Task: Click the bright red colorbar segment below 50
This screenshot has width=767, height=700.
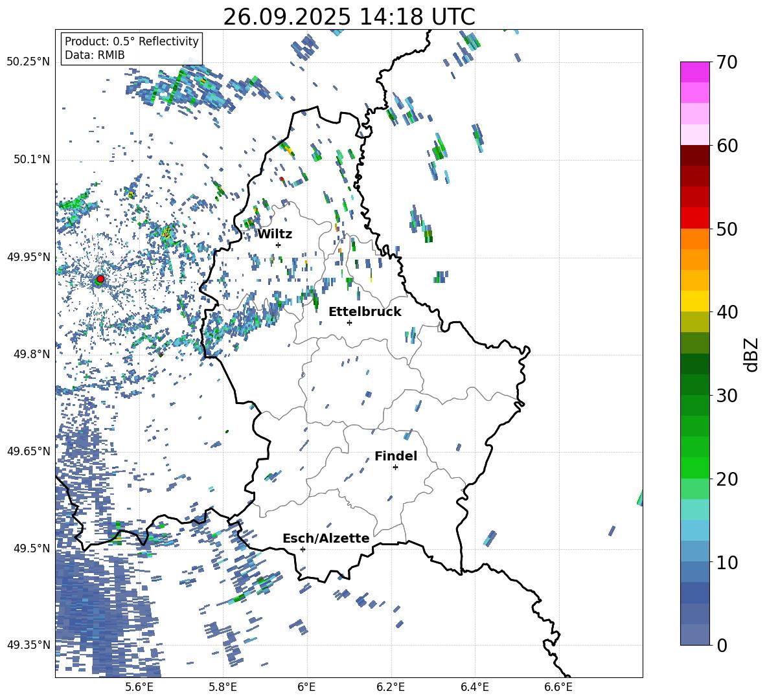Action: [x=694, y=218]
